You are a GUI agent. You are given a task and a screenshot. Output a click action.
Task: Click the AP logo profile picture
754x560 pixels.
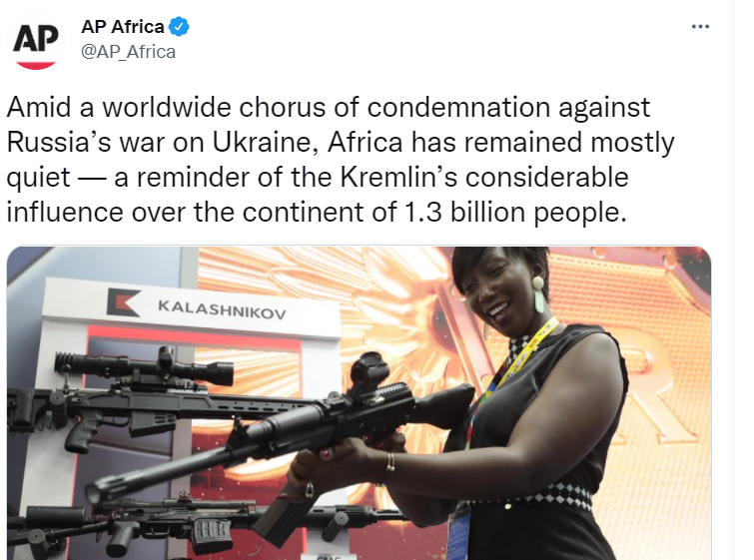click(x=37, y=42)
